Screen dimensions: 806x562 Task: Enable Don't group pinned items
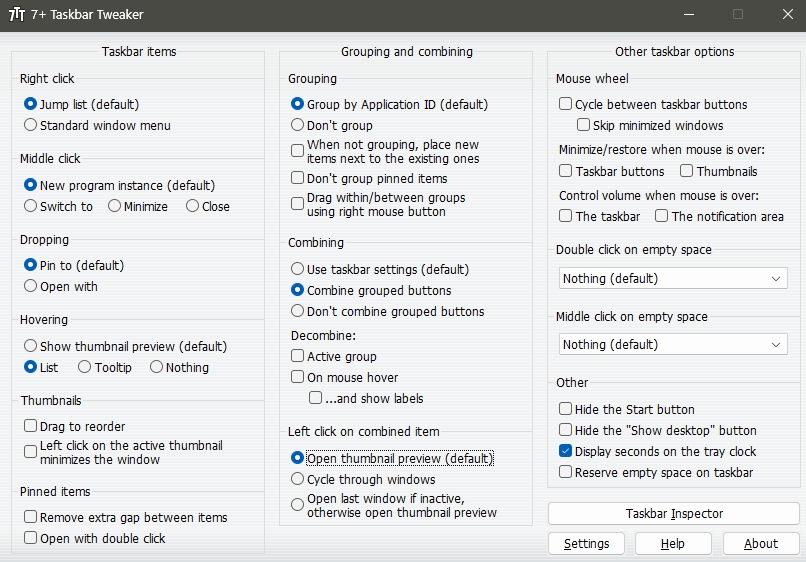[x=369, y=178]
